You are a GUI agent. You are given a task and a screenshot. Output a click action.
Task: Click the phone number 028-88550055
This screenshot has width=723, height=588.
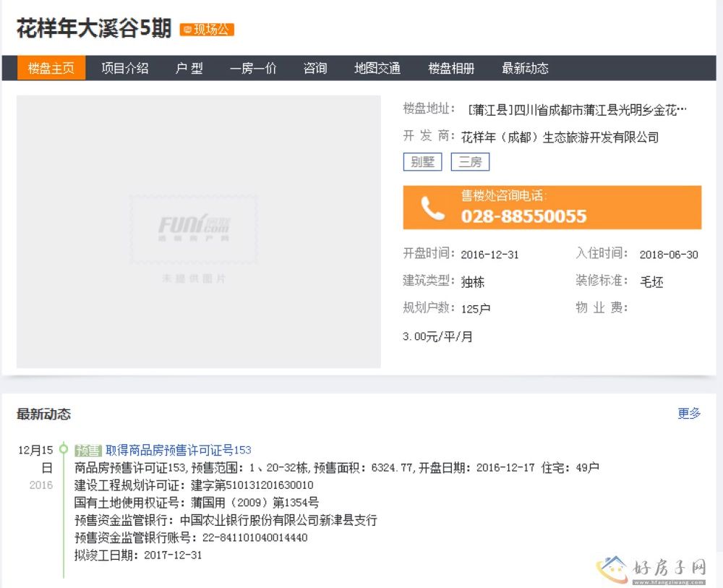523,216
